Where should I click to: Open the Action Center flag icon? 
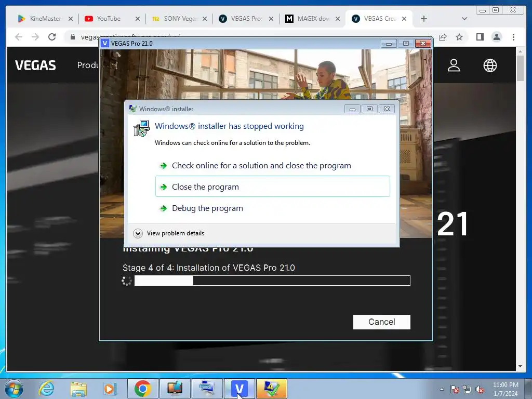455,389
